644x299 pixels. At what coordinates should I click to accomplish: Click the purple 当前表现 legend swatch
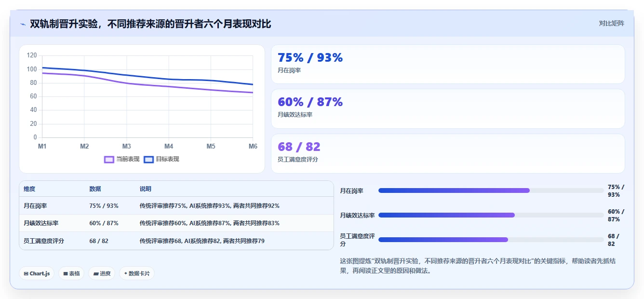point(109,160)
